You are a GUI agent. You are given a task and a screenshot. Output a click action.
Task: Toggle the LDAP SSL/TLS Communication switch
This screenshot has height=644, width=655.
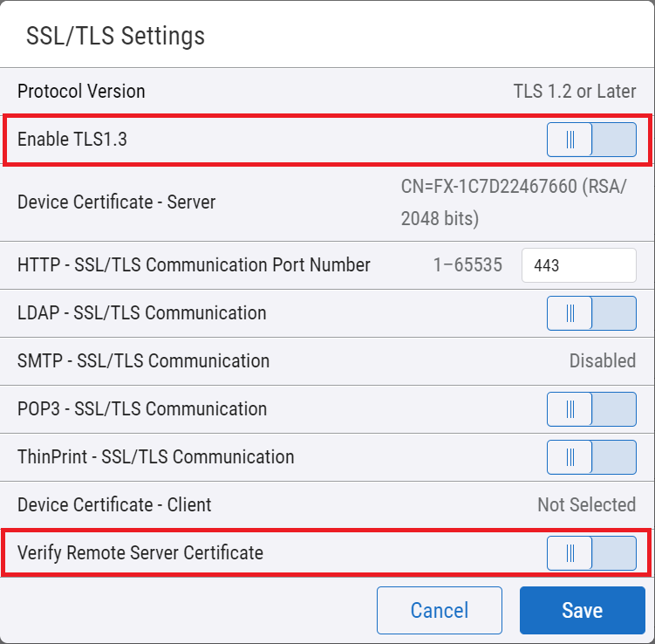[x=591, y=313]
